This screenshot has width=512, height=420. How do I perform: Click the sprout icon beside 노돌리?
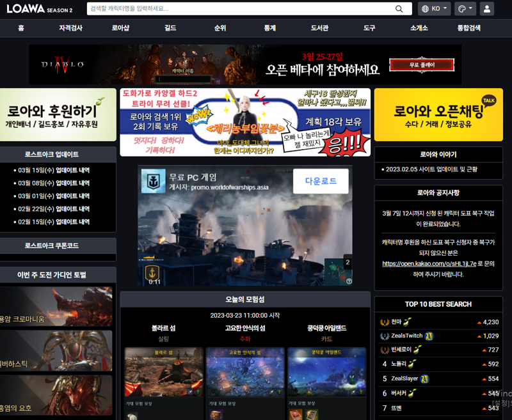pyautogui.click(x=412, y=364)
